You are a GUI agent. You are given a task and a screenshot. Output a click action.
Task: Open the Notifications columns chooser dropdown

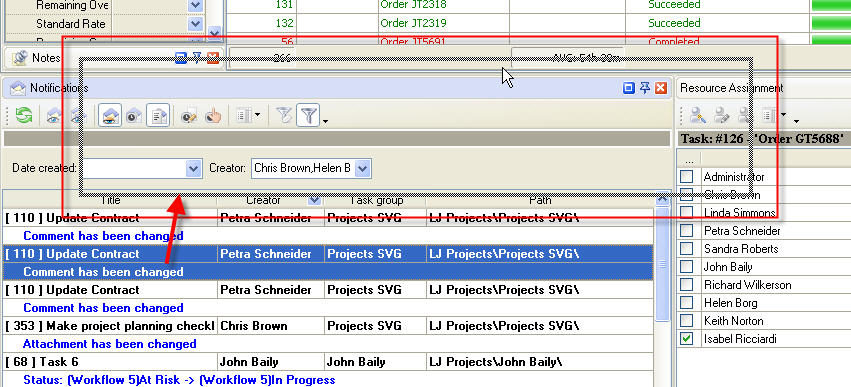pos(249,116)
